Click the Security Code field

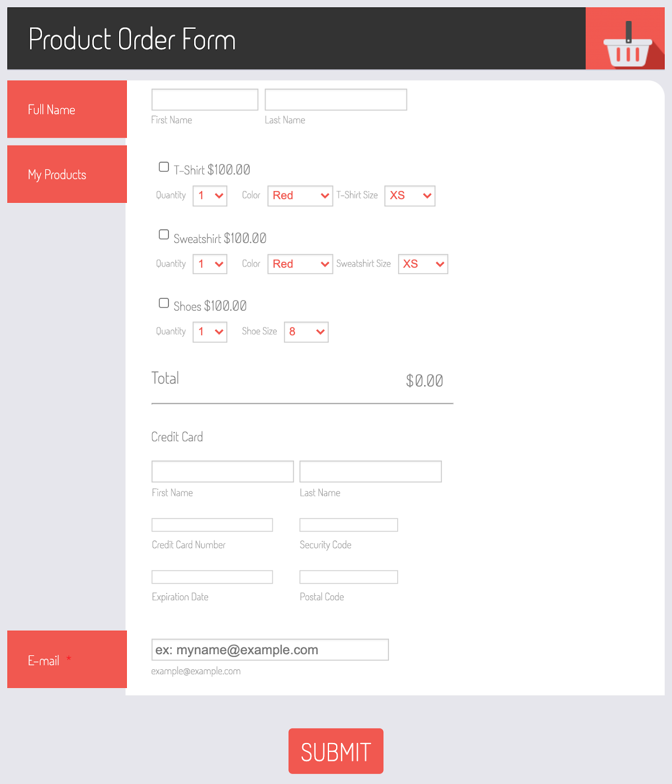coord(349,525)
